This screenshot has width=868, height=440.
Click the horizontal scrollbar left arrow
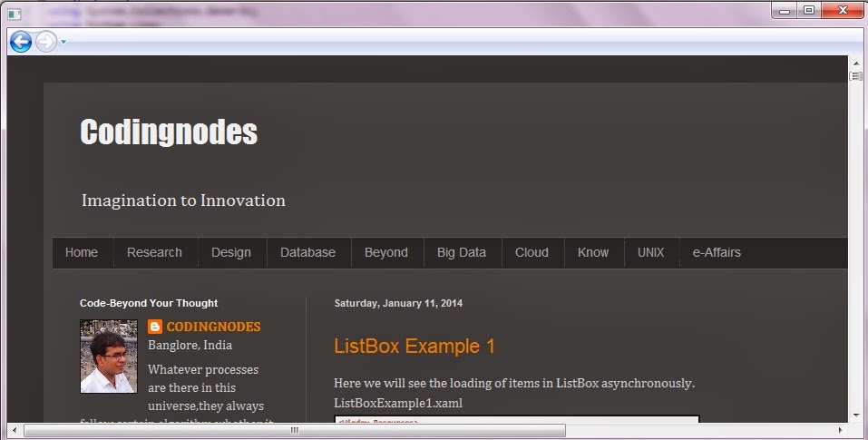[14, 430]
